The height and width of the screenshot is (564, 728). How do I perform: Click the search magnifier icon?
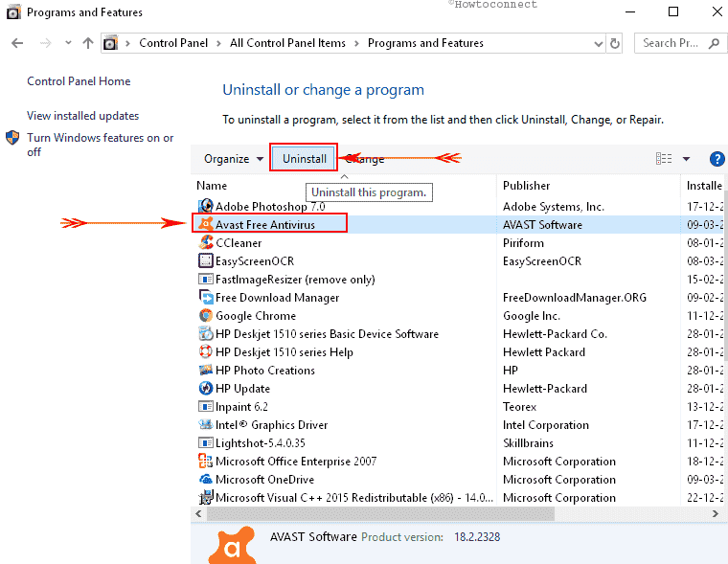714,43
